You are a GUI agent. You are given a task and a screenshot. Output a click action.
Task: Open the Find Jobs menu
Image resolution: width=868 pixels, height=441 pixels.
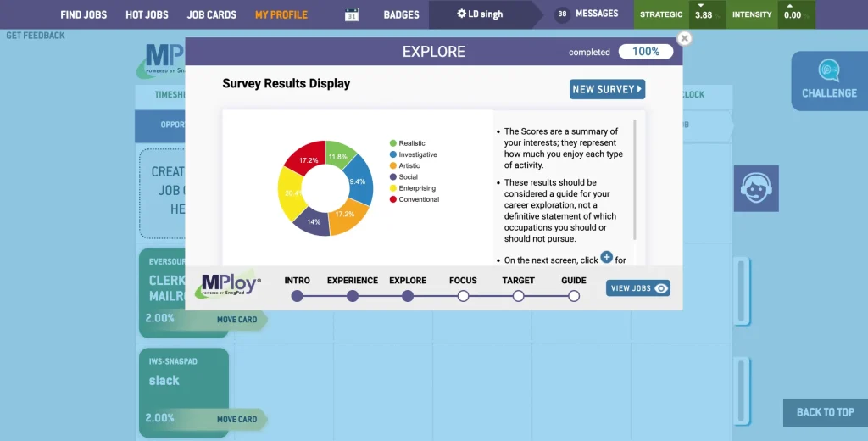tap(83, 14)
